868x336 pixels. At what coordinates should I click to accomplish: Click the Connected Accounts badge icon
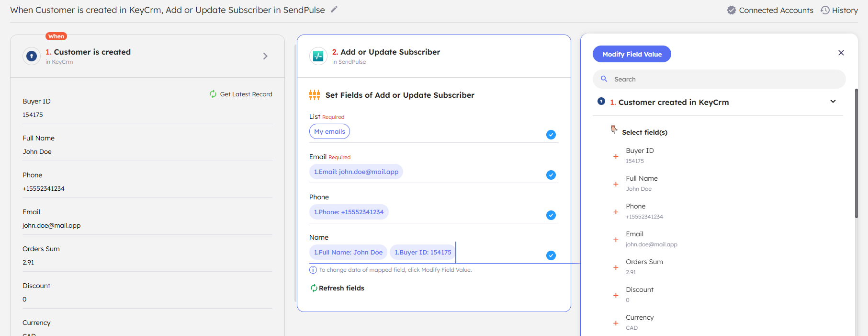pyautogui.click(x=732, y=10)
